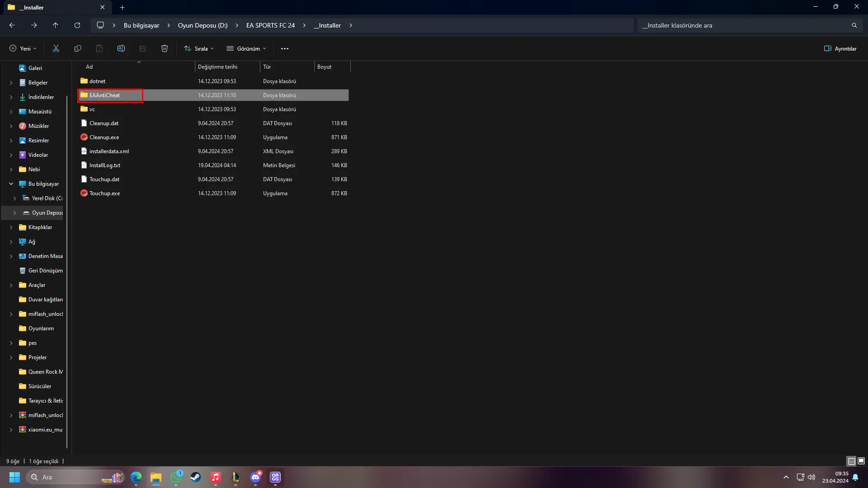
Task: Click the Delete trash icon
Action: (165, 48)
